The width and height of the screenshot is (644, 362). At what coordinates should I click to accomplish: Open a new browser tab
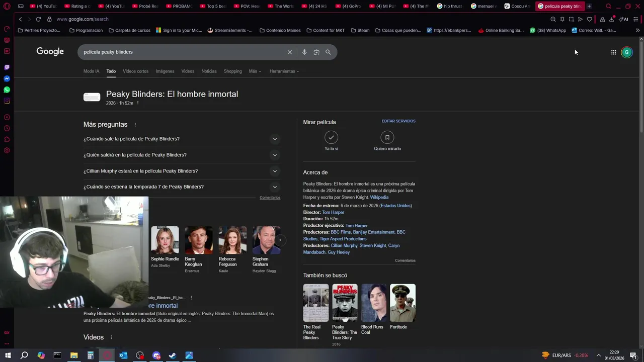(589, 6)
